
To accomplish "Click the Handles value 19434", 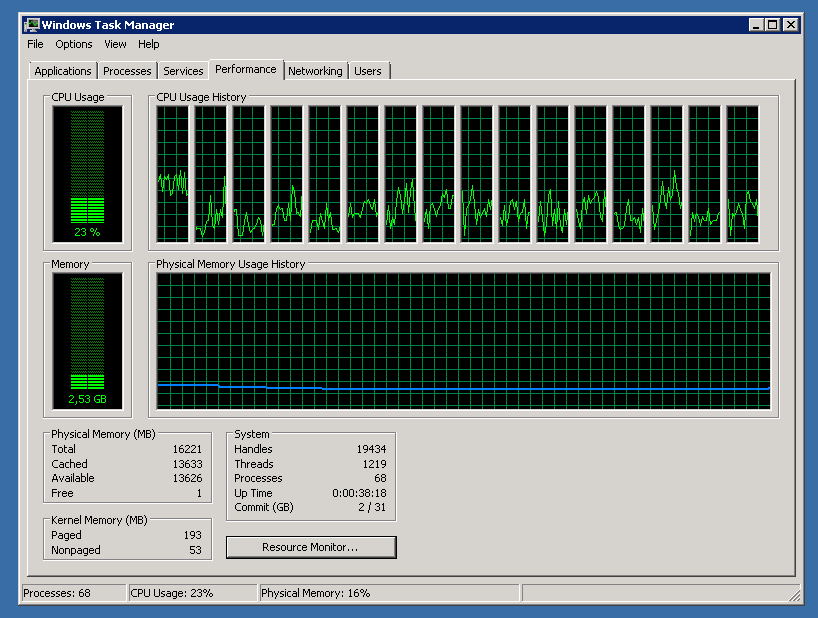I will tap(371, 449).
